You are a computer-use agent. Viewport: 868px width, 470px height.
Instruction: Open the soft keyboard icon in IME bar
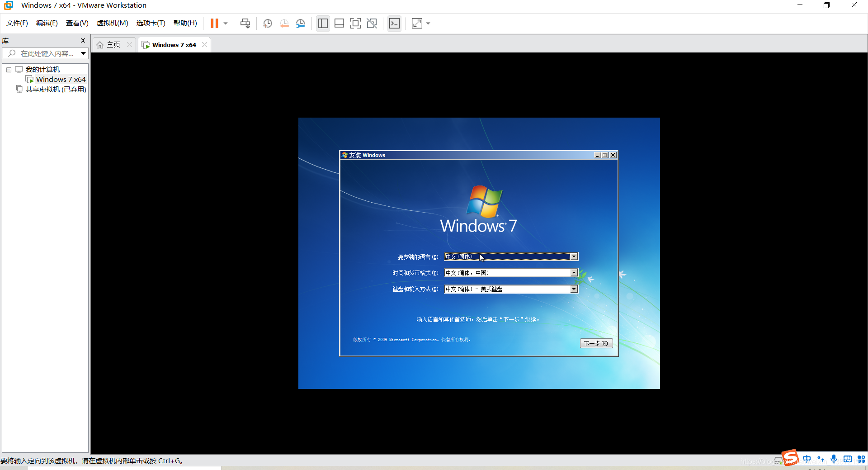click(848, 459)
